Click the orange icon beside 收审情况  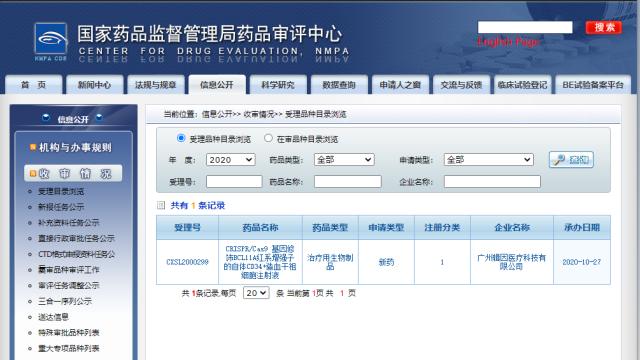(x=33, y=173)
